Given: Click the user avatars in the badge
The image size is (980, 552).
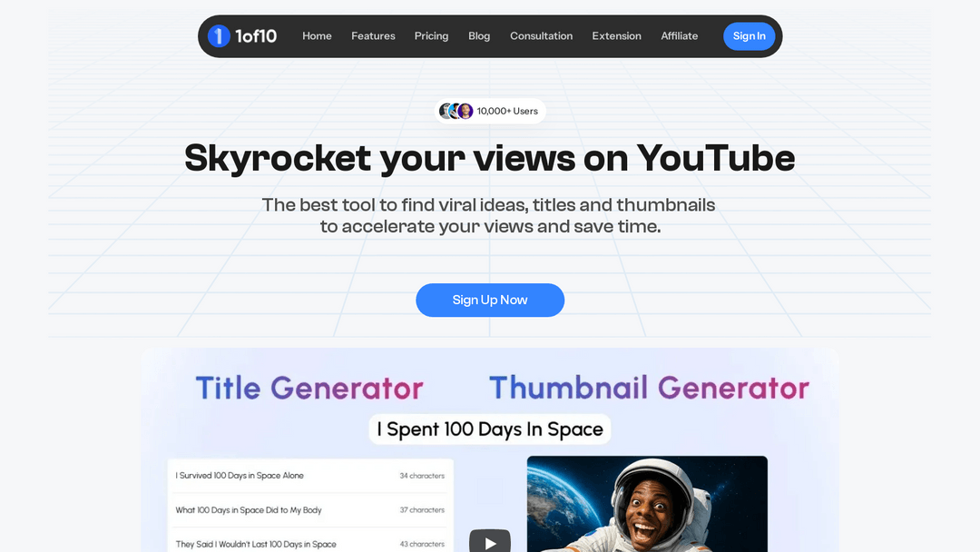Looking at the screenshot, I should point(456,112).
